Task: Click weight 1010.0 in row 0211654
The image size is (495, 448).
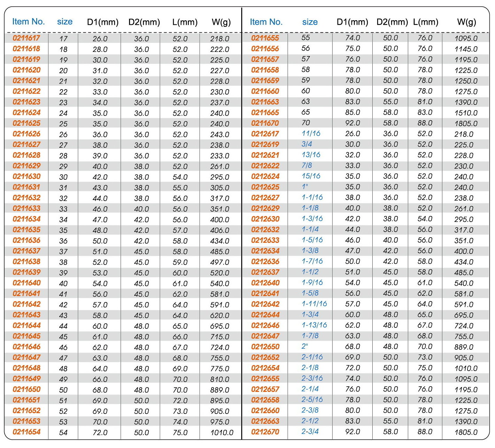Action: 222,433
